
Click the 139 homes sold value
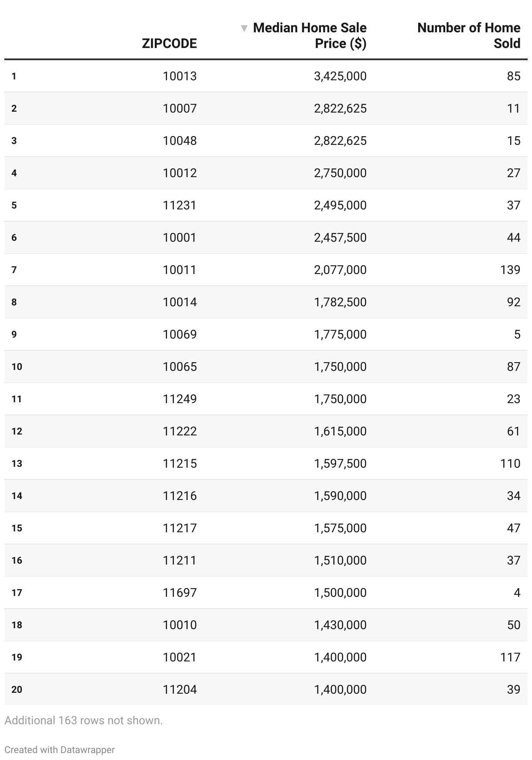[x=510, y=270]
